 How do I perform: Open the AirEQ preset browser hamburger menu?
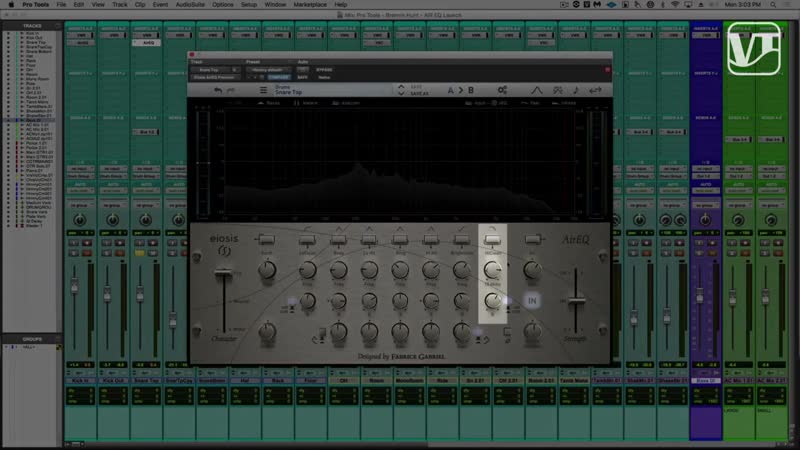tap(263, 90)
